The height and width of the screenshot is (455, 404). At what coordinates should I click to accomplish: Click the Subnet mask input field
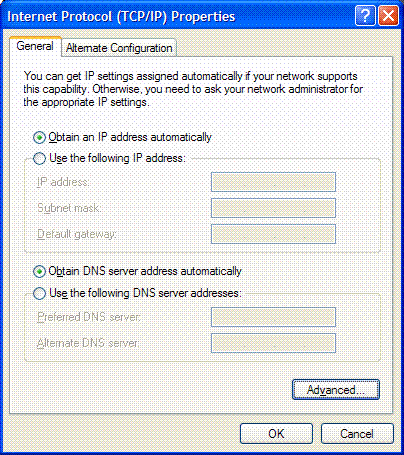[x=273, y=208]
